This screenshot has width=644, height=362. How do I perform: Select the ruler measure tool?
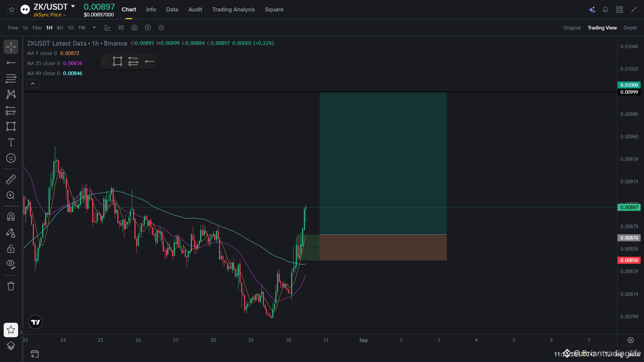pyautogui.click(x=11, y=180)
